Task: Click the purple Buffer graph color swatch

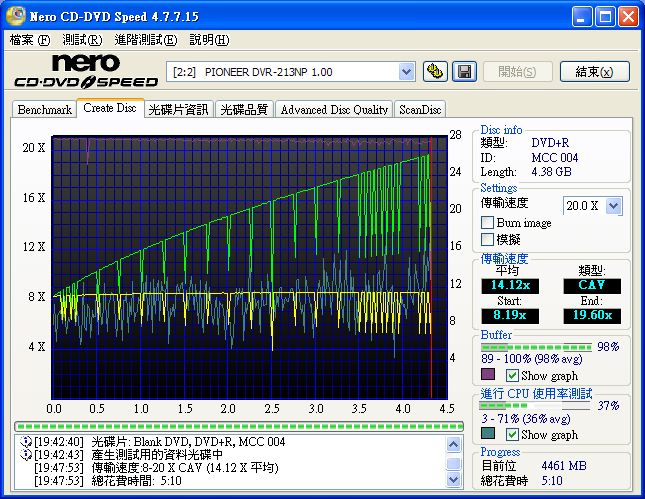Action: tap(488, 375)
